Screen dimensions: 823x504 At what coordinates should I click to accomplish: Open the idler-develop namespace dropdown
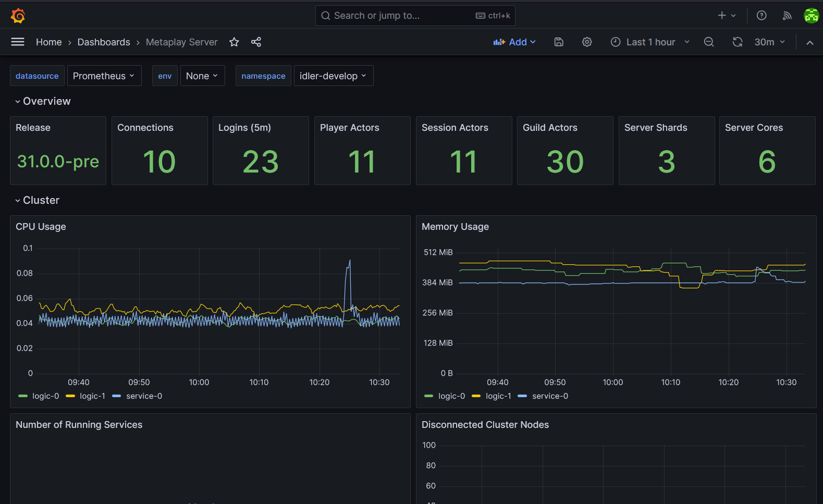(x=334, y=76)
